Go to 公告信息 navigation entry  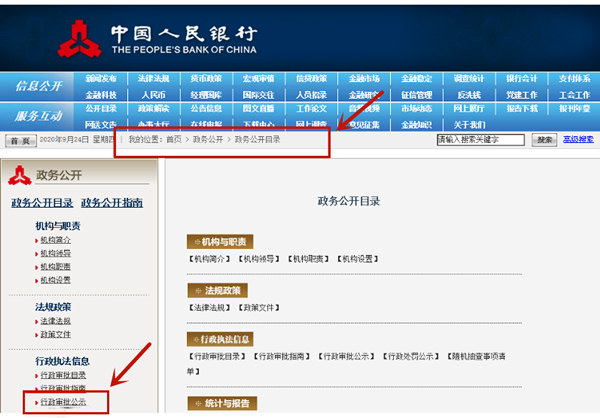206,109
